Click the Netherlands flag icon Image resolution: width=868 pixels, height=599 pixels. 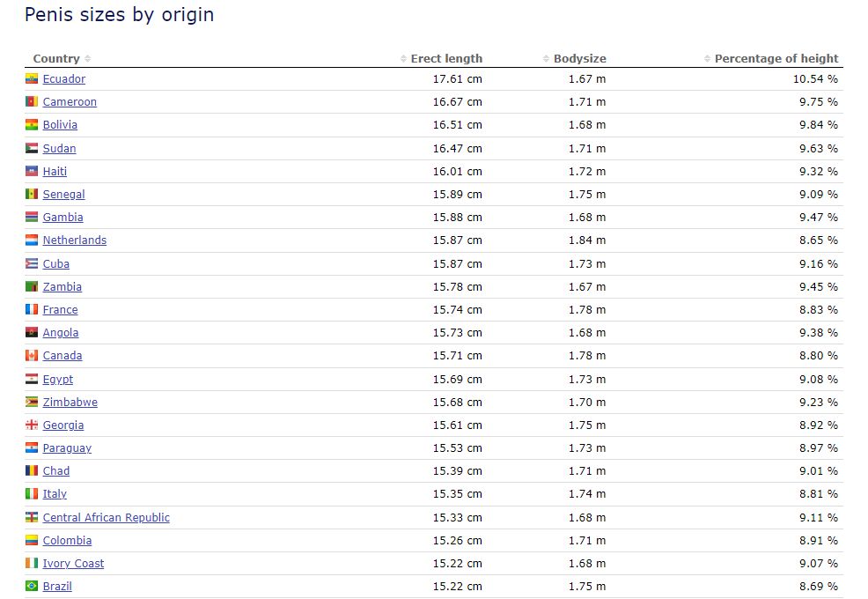click(32, 240)
